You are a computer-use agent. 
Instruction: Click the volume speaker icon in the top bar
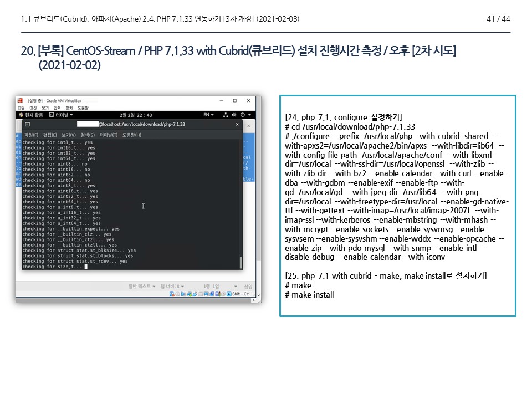click(234, 115)
